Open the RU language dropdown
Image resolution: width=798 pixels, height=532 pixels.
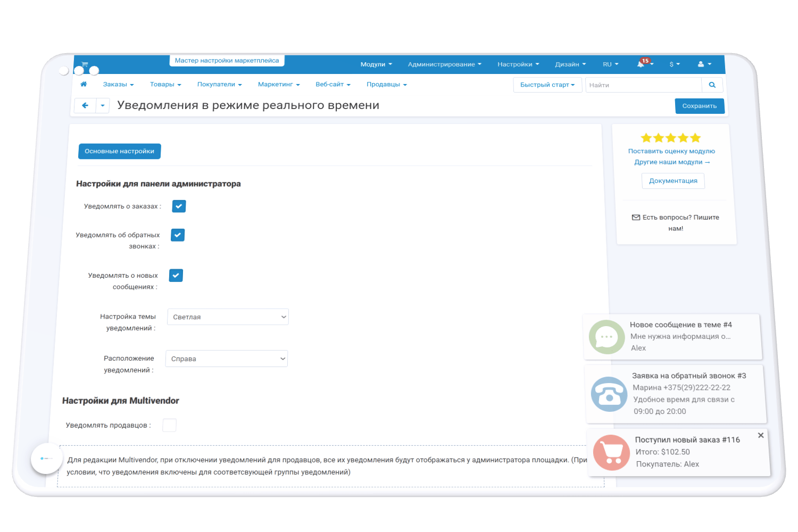(x=610, y=64)
